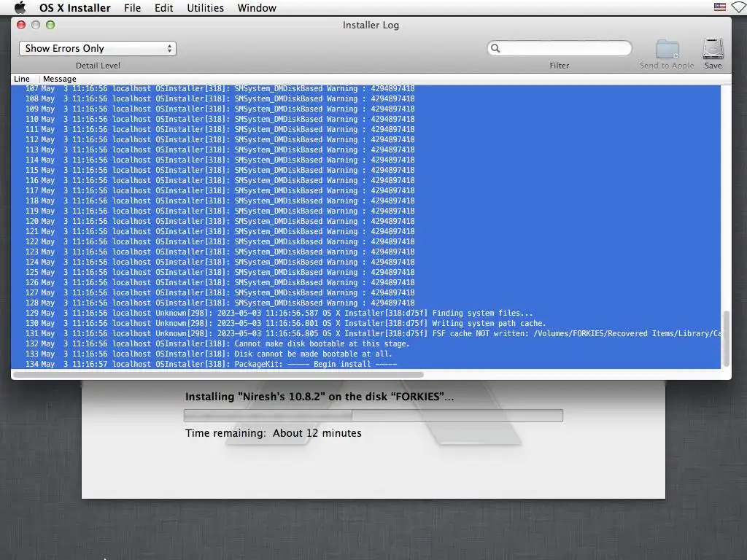Select log line 125
Viewport: 747px width, 560px height.
(366, 273)
